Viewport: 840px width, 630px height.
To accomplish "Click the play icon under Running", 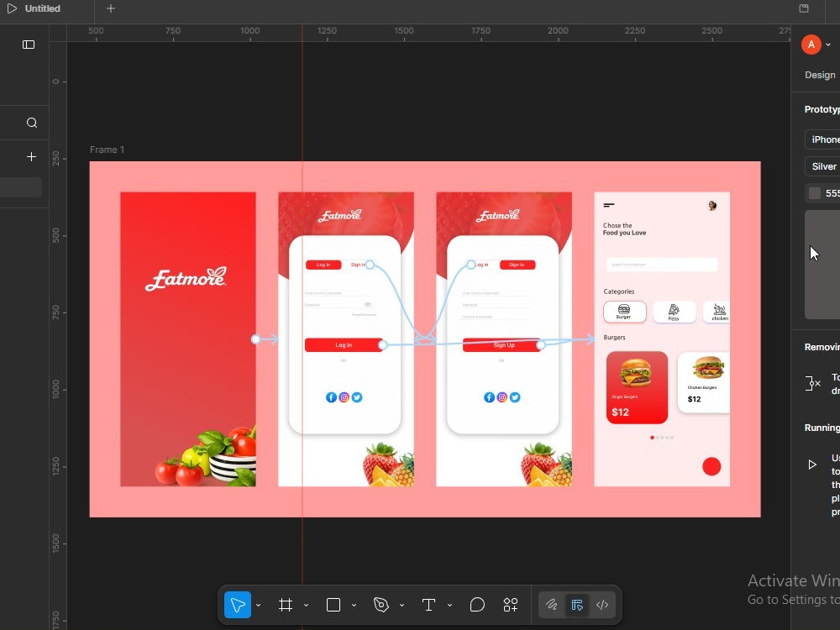I will tap(812, 465).
